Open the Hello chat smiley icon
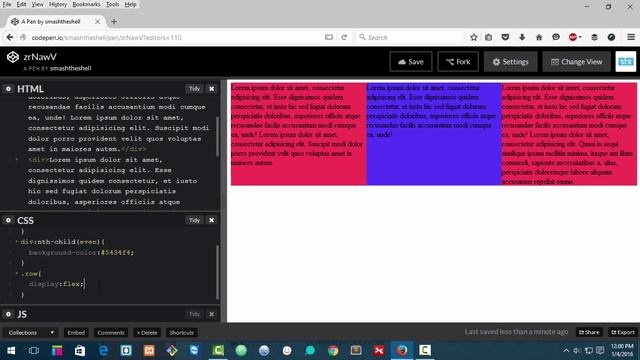Screen dimensions: 640x360 click(556, 37)
